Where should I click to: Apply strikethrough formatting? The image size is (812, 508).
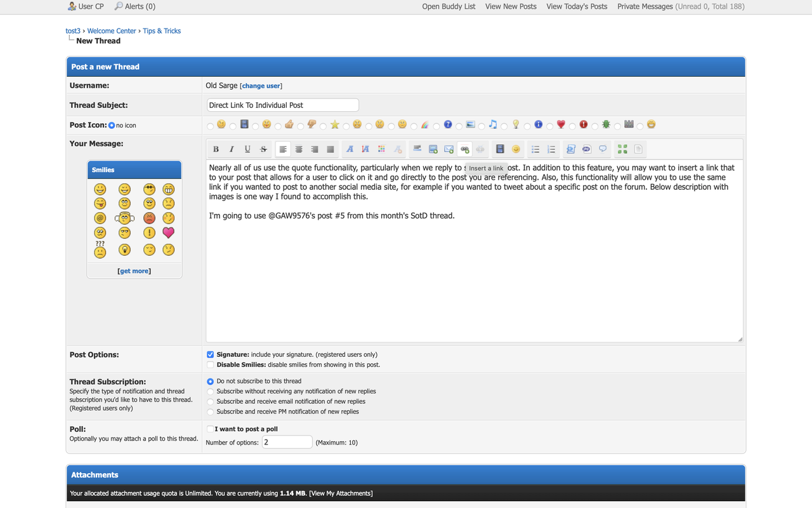pyautogui.click(x=263, y=149)
